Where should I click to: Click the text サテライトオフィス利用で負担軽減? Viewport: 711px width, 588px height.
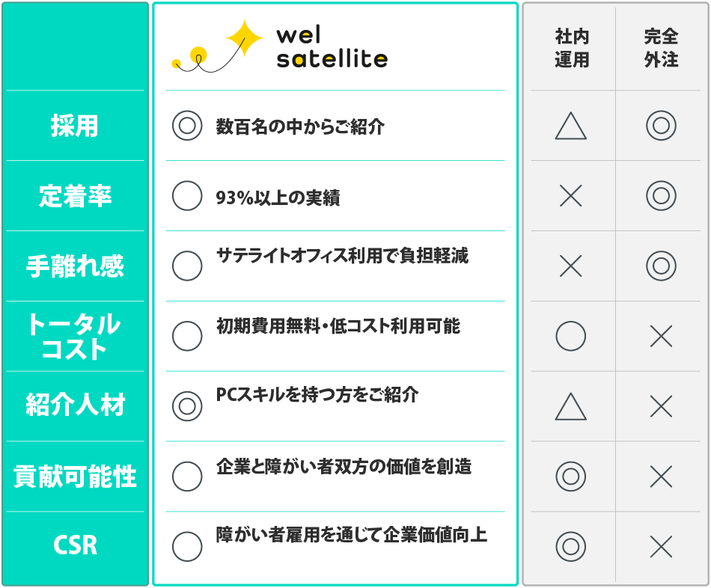tap(342, 256)
